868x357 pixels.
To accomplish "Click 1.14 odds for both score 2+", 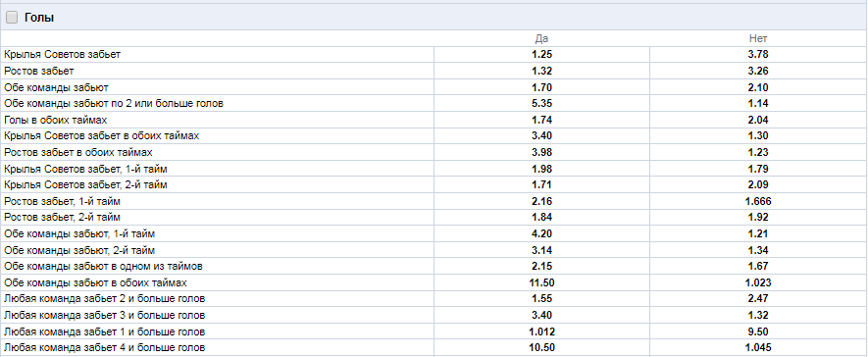I will coord(758,104).
